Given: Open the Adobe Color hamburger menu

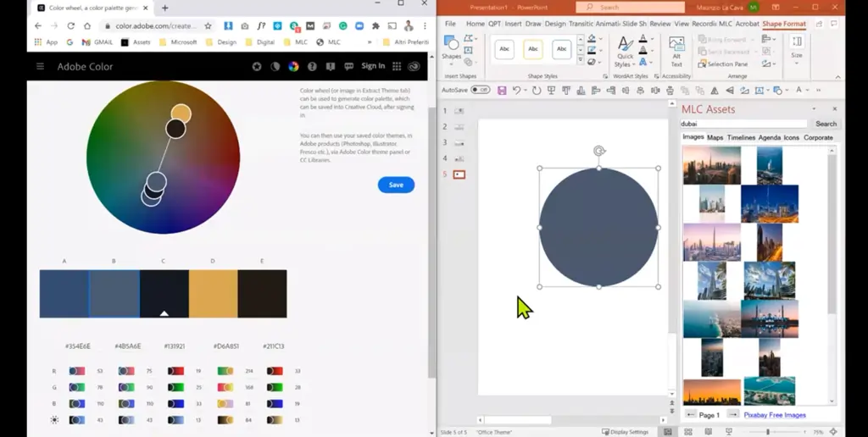Looking at the screenshot, I should coord(40,66).
